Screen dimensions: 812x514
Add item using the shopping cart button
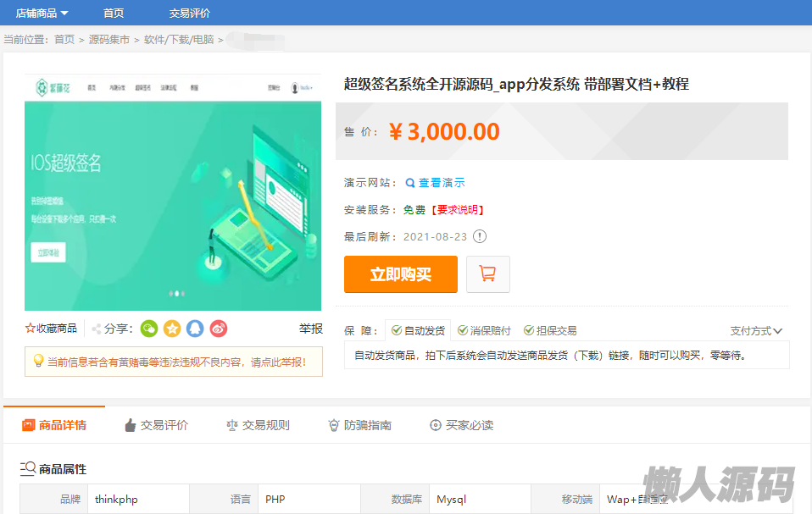pos(488,274)
